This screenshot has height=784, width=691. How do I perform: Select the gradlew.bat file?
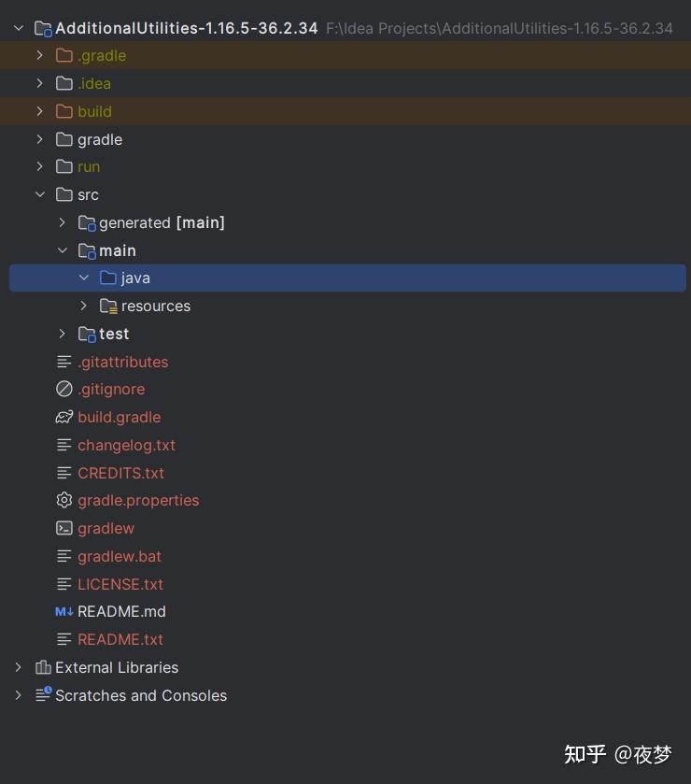click(120, 556)
